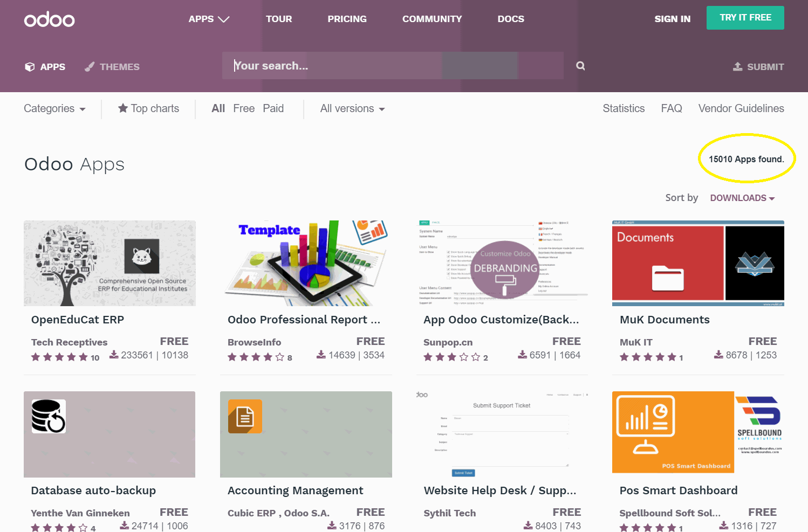Enable the All apps filter

(218, 108)
